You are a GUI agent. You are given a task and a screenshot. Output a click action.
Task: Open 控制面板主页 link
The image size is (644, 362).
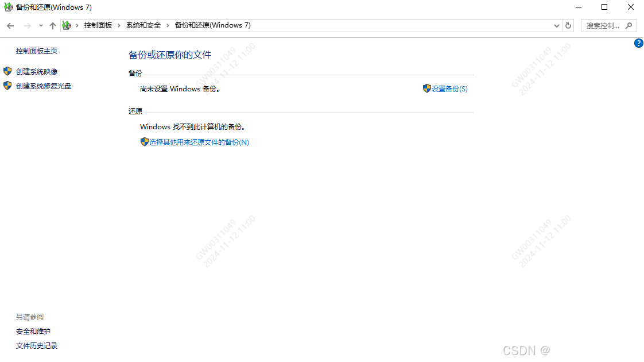(x=37, y=51)
